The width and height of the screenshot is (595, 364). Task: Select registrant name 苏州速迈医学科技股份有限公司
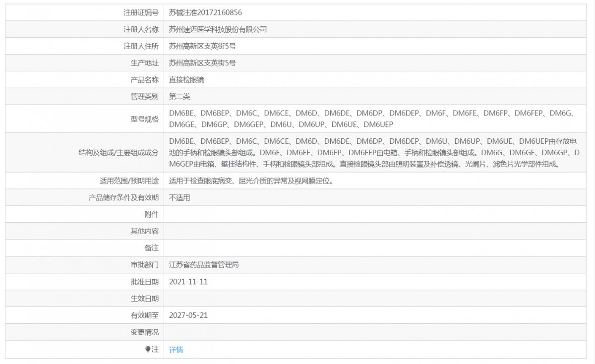coord(218,29)
